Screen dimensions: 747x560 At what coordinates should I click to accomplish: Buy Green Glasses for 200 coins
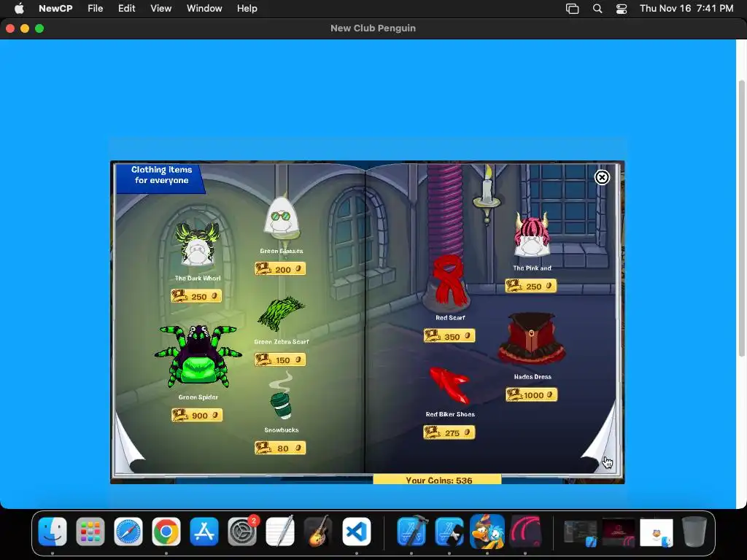coord(280,269)
